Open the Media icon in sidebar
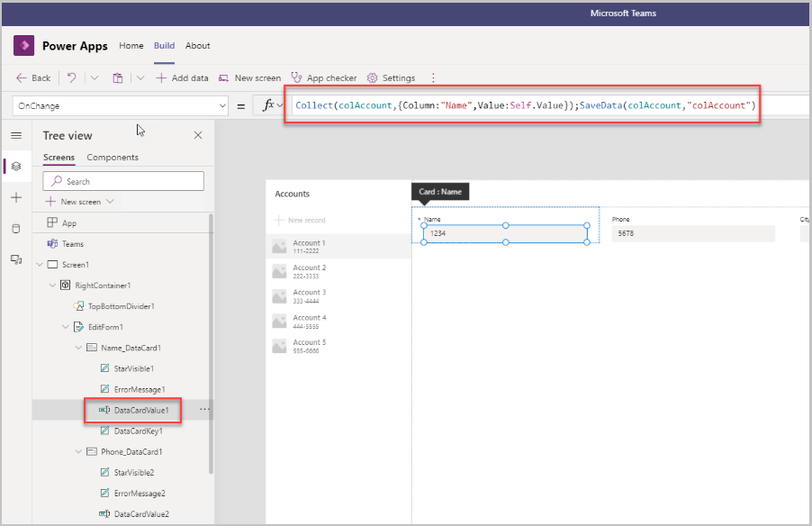Viewport: 812px width, 526px height. tap(16, 259)
